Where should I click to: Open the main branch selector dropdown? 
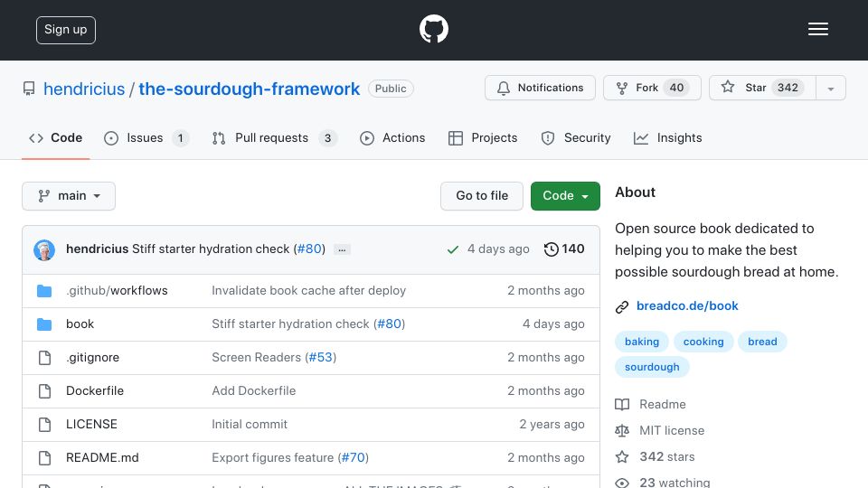click(x=69, y=196)
